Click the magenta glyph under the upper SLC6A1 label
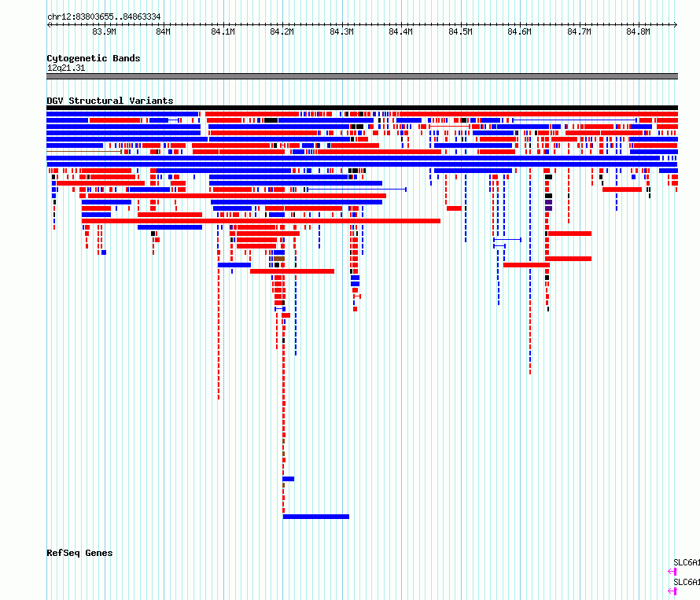 point(672,572)
